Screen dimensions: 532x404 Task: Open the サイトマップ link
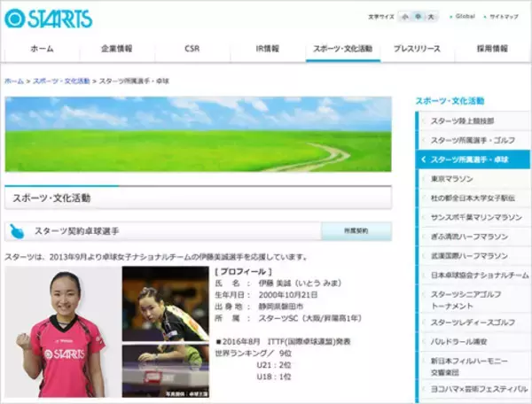(503, 17)
